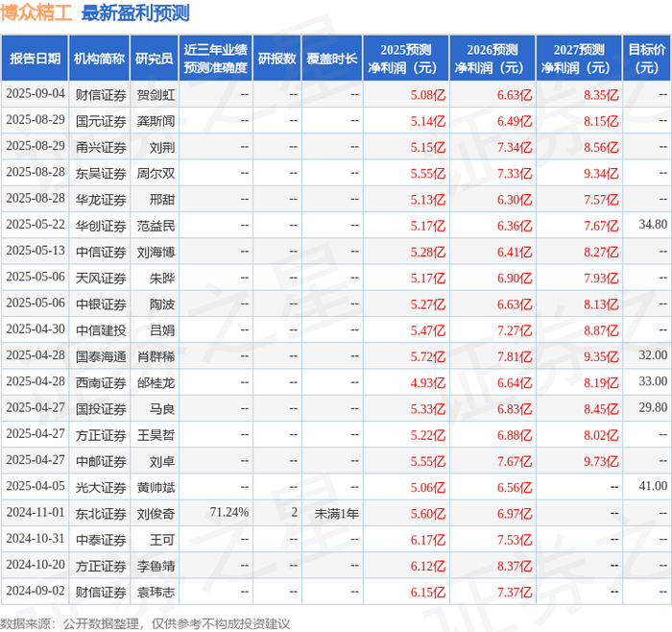Screen dimensions: 672x632
Task: Select target price 33.00
Action: [x=653, y=381]
